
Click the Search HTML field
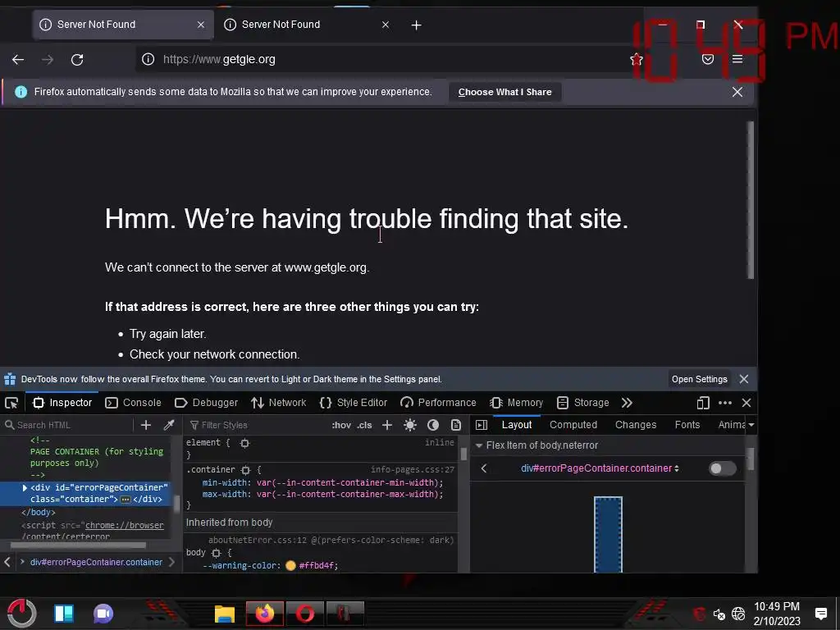coord(69,426)
